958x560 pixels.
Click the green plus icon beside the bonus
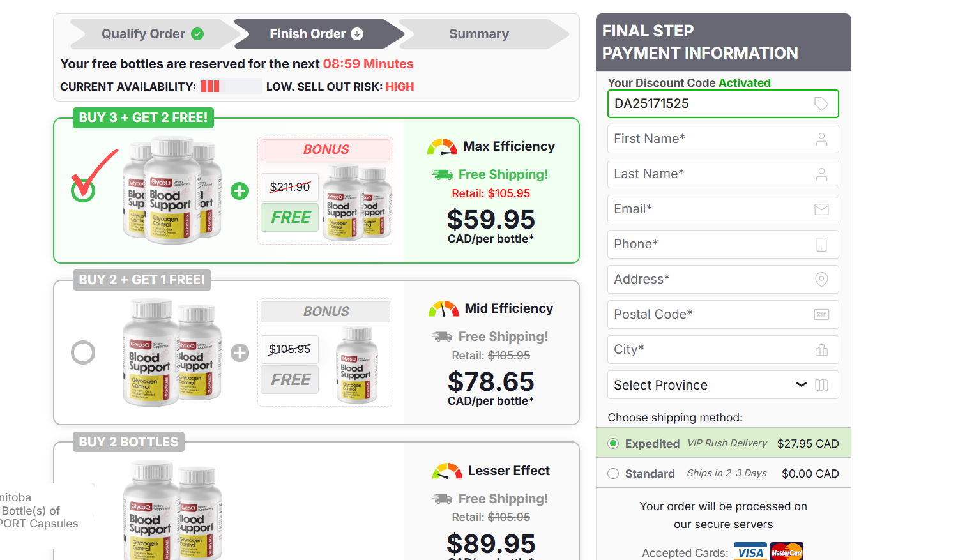coord(240,191)
